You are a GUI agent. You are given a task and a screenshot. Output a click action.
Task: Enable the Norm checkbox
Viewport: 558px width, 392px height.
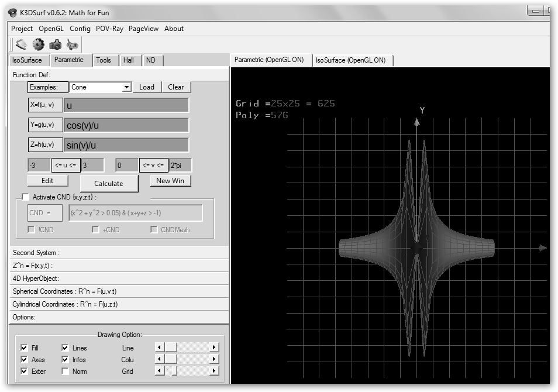(65, 372)
